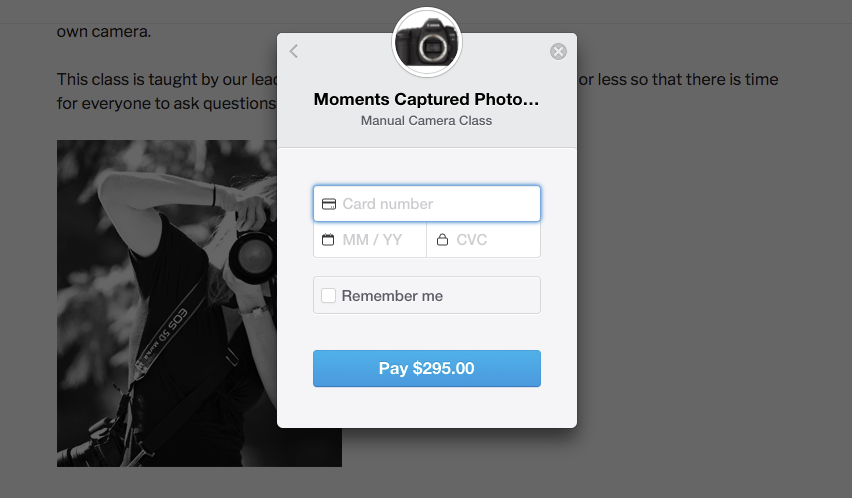
Task: Click the "own camera." text line
Action: 103,31
